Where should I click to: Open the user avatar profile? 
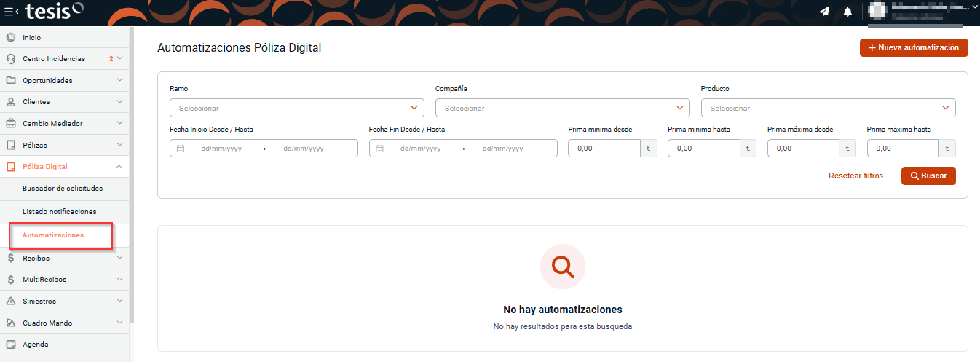point(879,11)
